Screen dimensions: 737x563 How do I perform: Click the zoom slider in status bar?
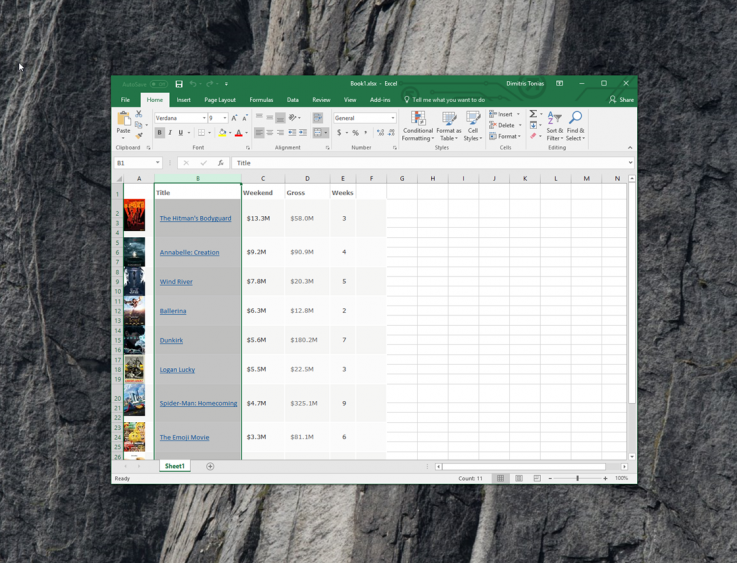tap(577, 478)
